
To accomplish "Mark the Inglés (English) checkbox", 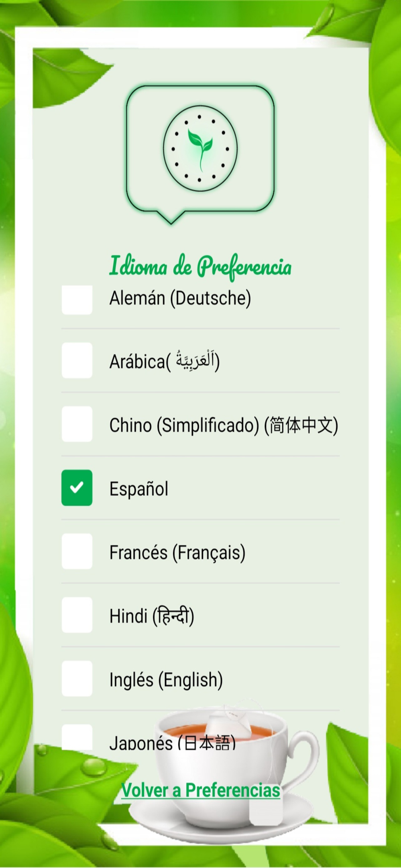I will tap(77, 678).
